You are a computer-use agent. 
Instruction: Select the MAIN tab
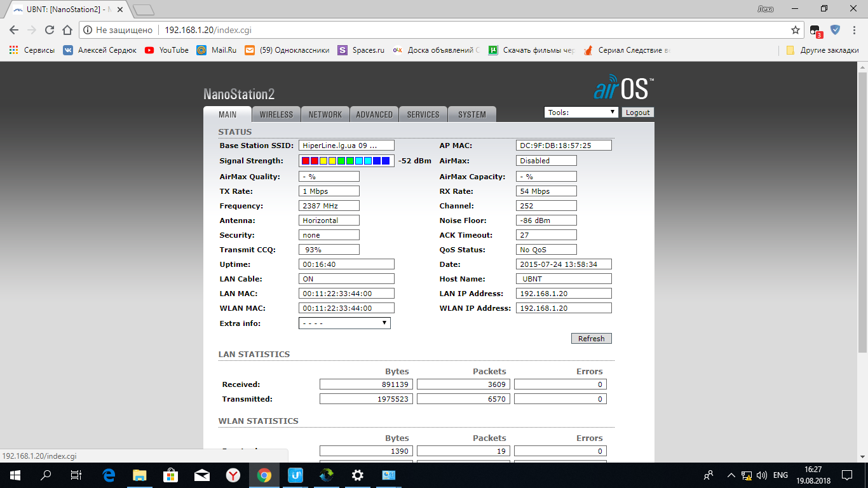click(227, 114)
